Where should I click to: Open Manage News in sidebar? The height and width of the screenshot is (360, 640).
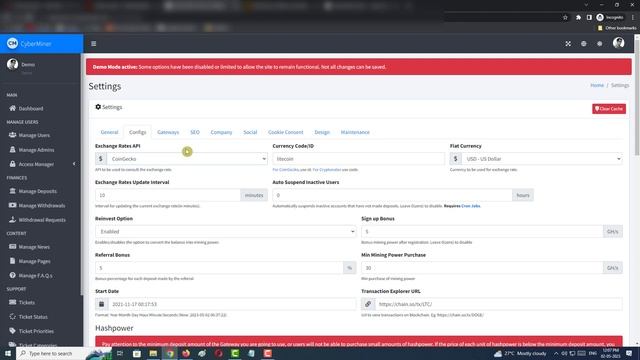point(29,247)
